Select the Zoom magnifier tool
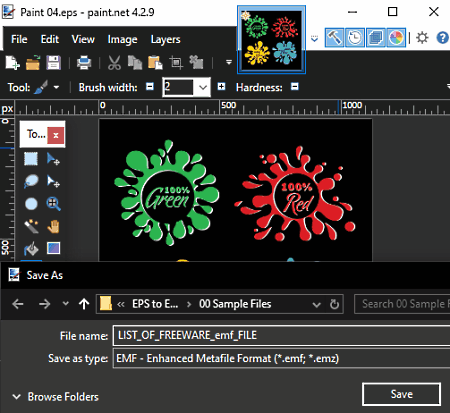Screen dimensions: 450x413 (x=53, y=203)
